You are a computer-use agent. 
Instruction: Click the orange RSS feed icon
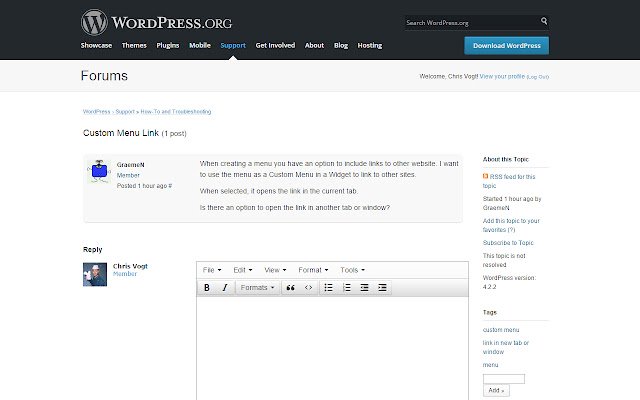click(x=485, y=176)
